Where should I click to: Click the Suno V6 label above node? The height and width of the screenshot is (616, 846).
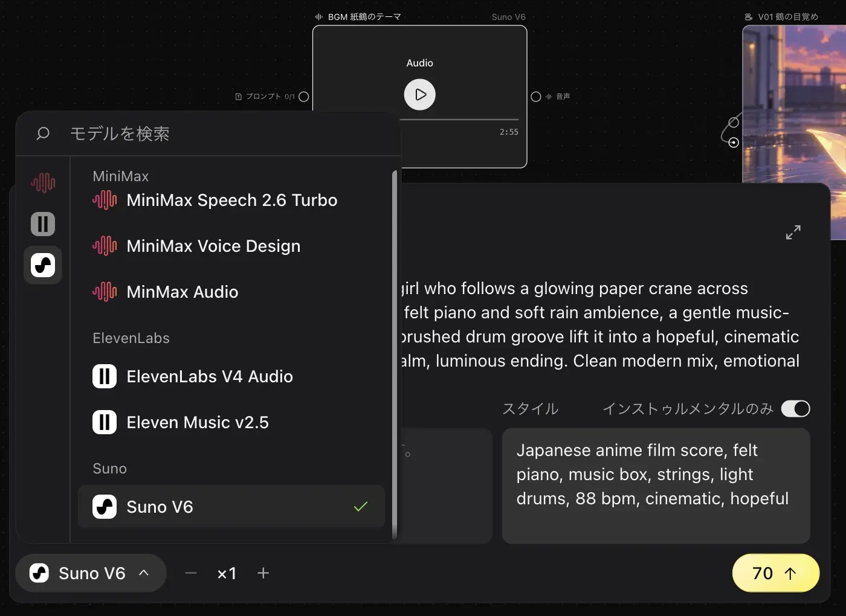click(509, 17)
